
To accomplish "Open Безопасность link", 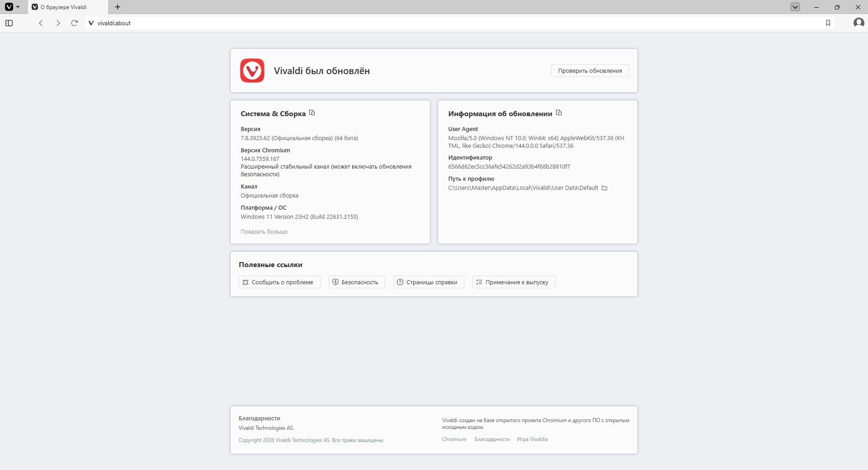I will [356, 282].
